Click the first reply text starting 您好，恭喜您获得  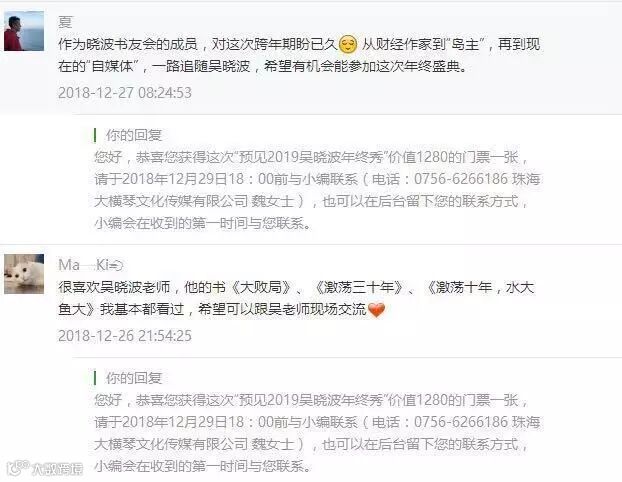tap(317, 190)
